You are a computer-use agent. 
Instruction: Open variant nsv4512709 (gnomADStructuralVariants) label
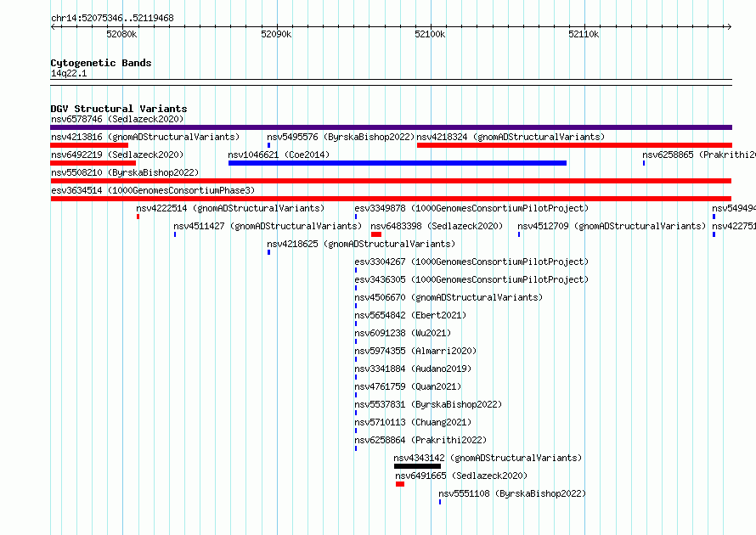coord(612,226)
